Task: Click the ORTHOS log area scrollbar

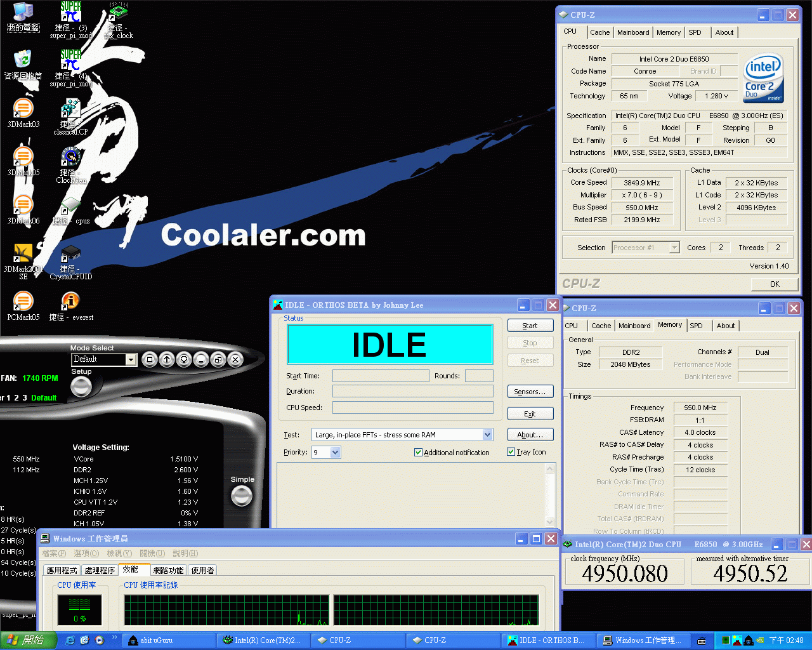Action: 550,495
